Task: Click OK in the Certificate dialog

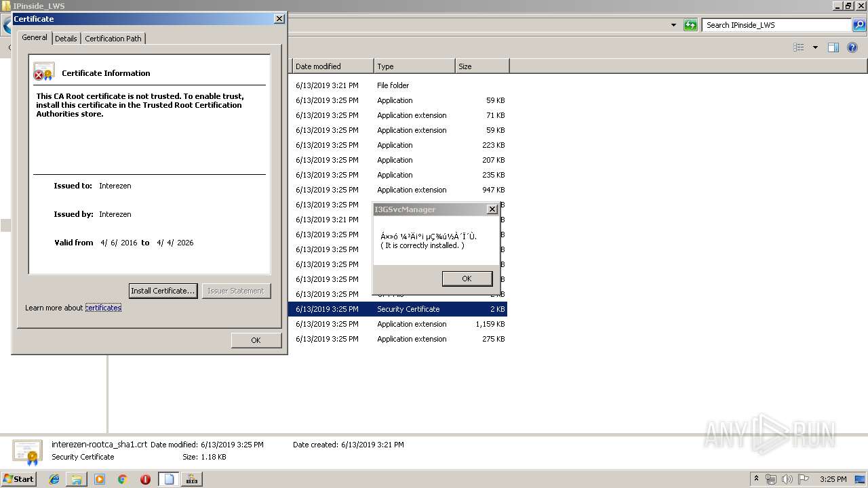Action: [256, 340]
